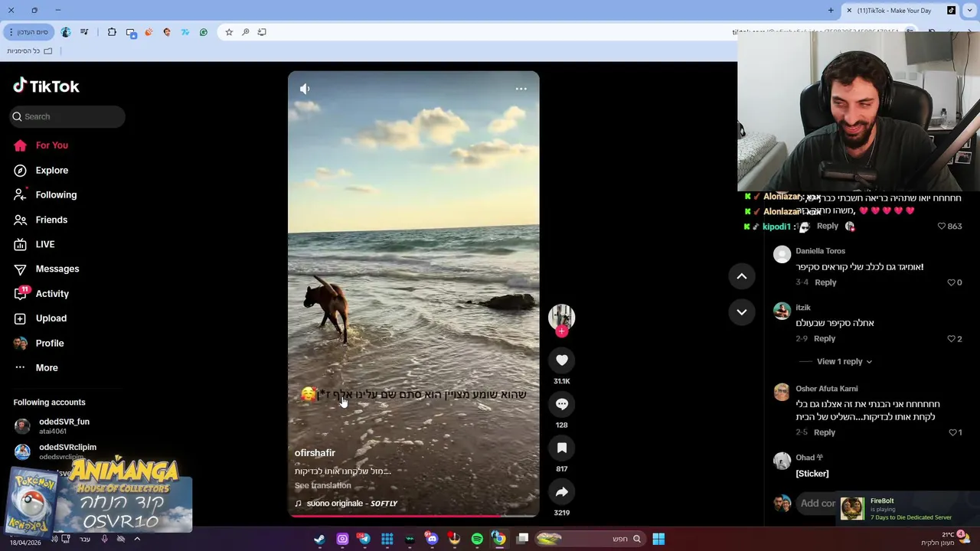The image size is (980, 551).
Task: Expand View 1 reply under itzik
Action: [x=844, y=361]
